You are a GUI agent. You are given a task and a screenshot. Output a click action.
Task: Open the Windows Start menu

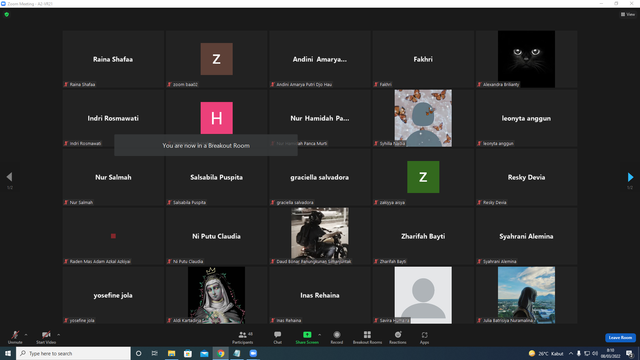pyautogui.click(x=8, y=353)
